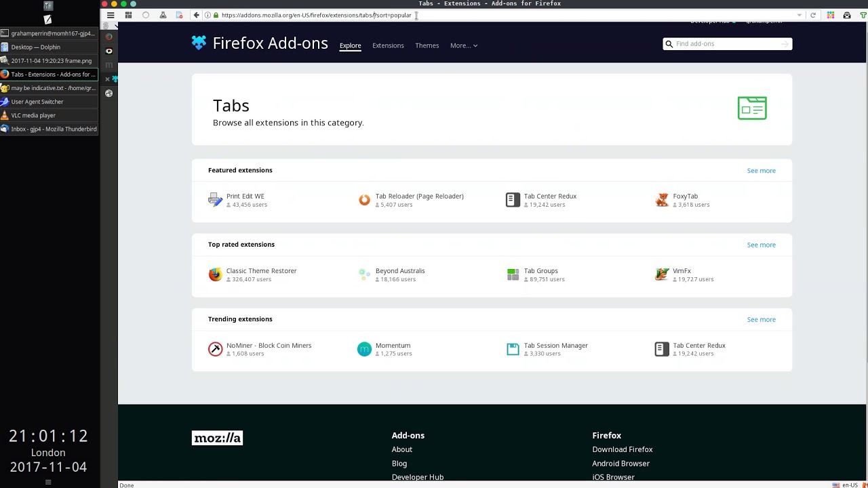Open the Extensions navigation tab

pyautogui.click(x=388, y=45)
